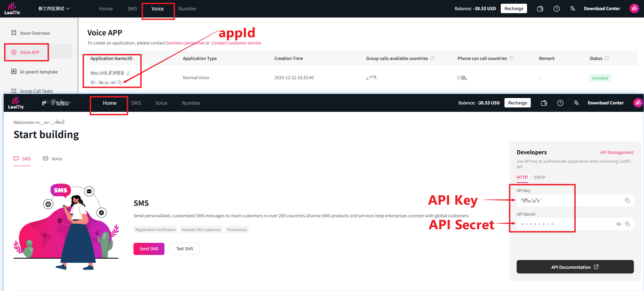Image resolution: width=644 pixels, height=291 pixels.
Task: Copy the API Secret value
Action: coord(627,224)
